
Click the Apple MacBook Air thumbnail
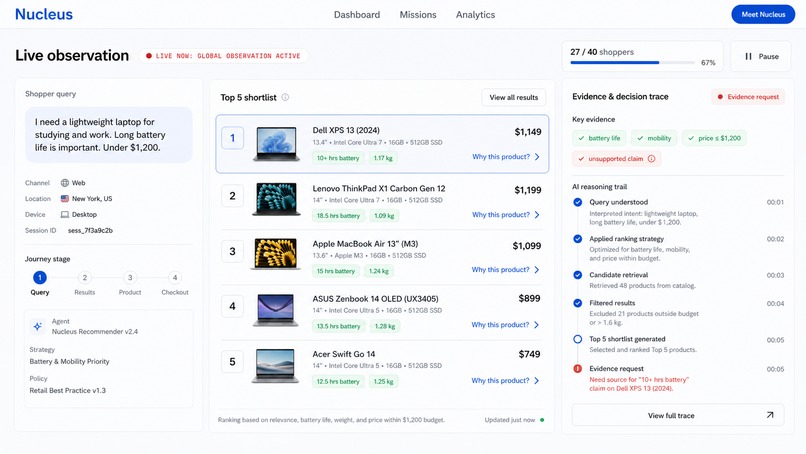click(276, 254)
